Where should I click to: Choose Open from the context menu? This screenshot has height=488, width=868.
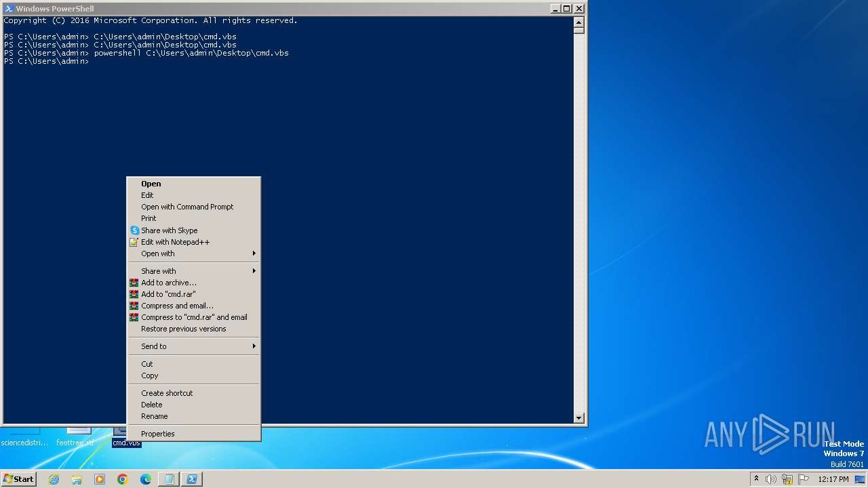pyautogui.click(x=194, y=184)
